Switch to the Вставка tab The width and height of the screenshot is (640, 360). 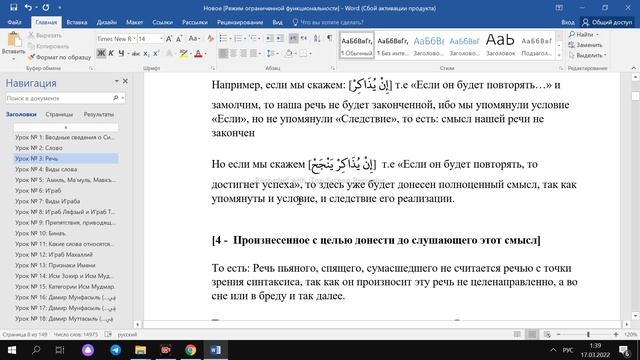pyautogui.click(x=77, y=22)
